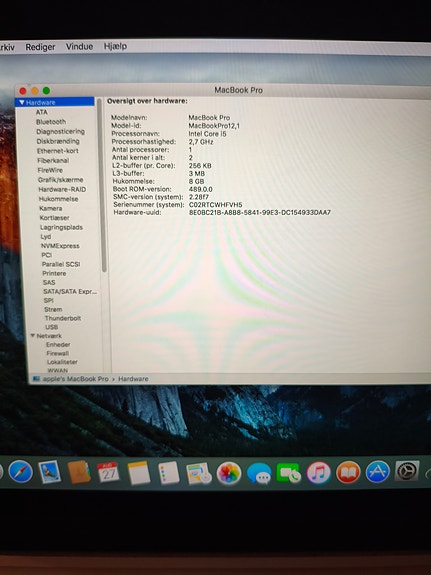Select Firewall under Netværk
The height and width of the screenshot is (575, 431).
tap(58, 353)
